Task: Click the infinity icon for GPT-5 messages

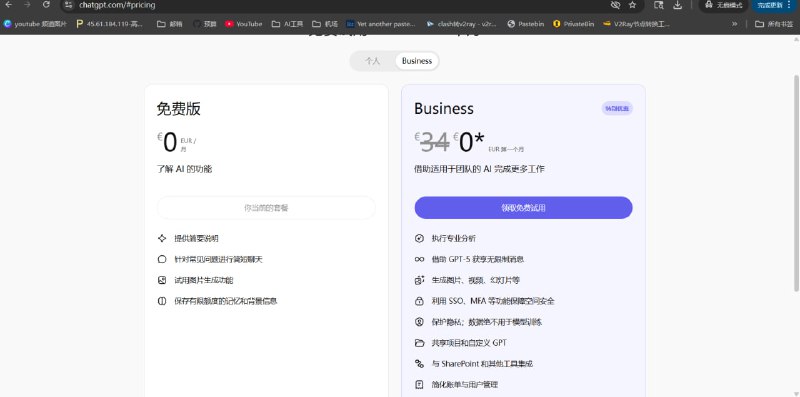Action: (419, 259)
